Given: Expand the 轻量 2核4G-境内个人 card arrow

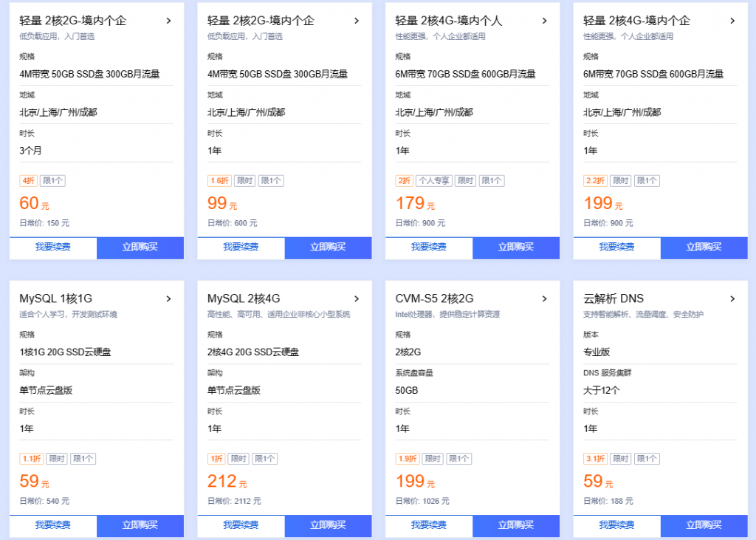Looking at the screenshot, I should pos(545,21).
